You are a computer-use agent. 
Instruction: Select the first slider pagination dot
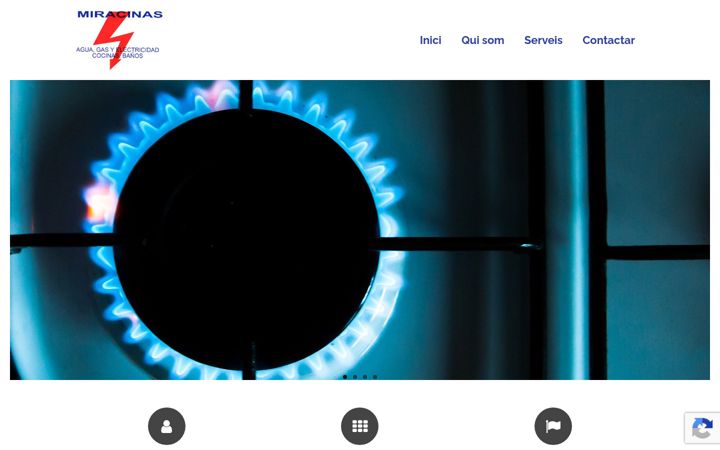coord(345,377)
